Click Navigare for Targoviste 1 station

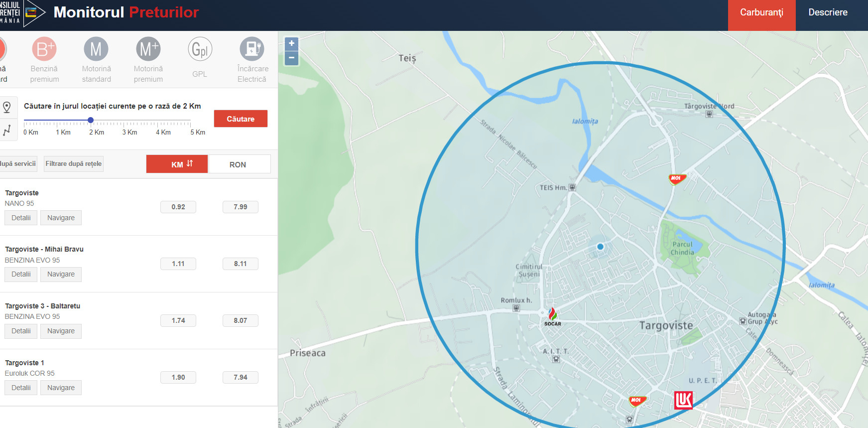61,388
